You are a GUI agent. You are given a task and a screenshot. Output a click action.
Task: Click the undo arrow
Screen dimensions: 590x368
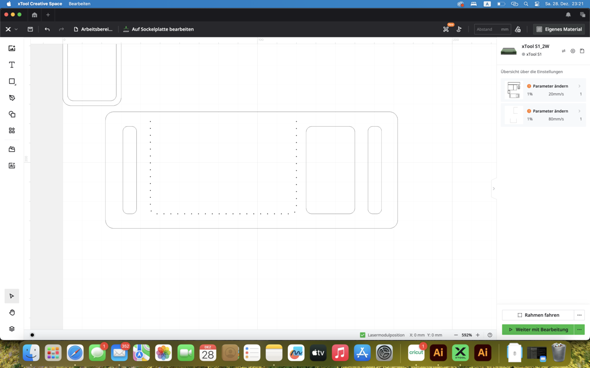click(x=47, y=29)
